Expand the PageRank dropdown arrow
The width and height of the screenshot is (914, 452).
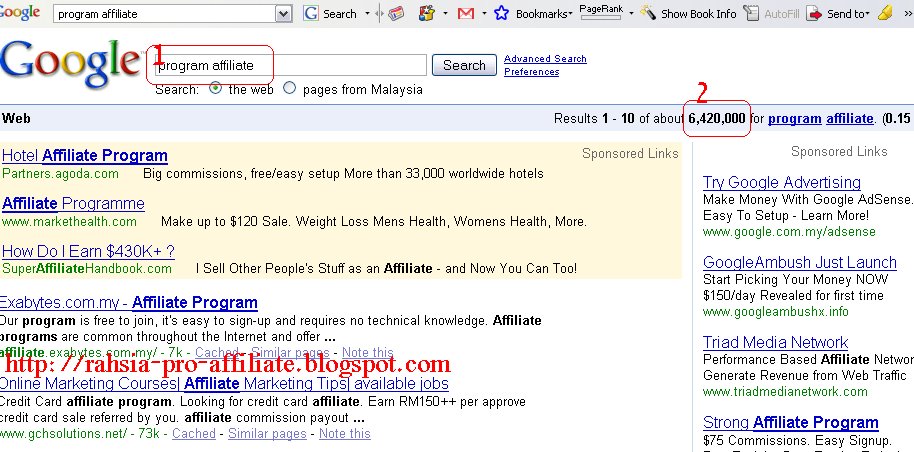point(631,14)
